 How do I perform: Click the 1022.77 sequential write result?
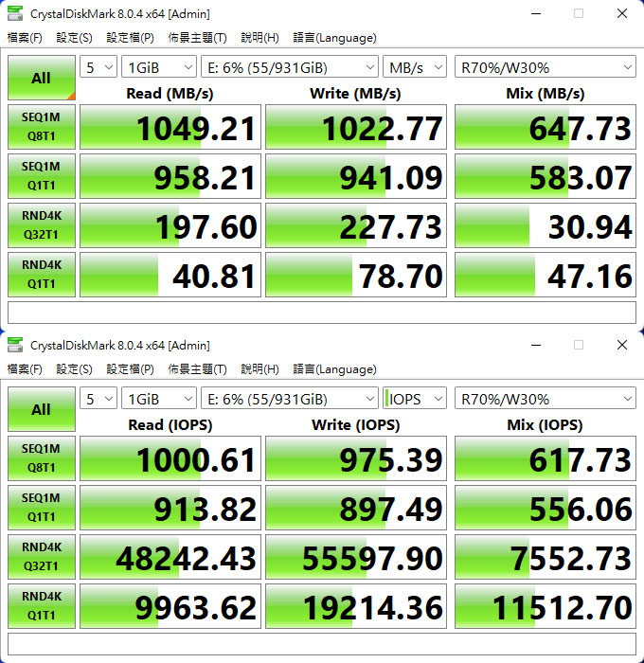[x=356, y=127]
